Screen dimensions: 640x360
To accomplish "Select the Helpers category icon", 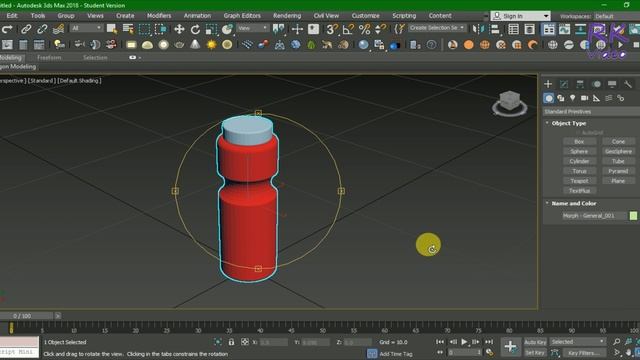I will click(x=596, y=98).
